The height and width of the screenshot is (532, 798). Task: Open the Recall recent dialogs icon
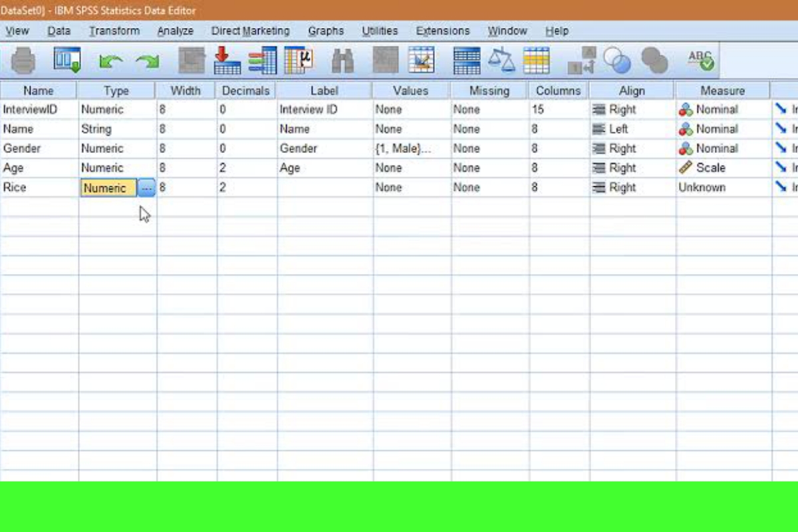point(66,61)
